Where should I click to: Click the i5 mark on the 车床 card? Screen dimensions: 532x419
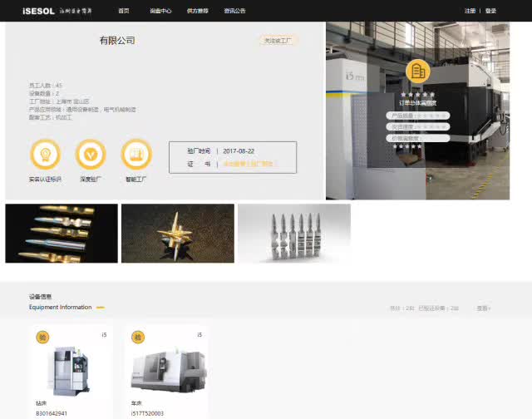pyautogui.click(x=199, y=335)
